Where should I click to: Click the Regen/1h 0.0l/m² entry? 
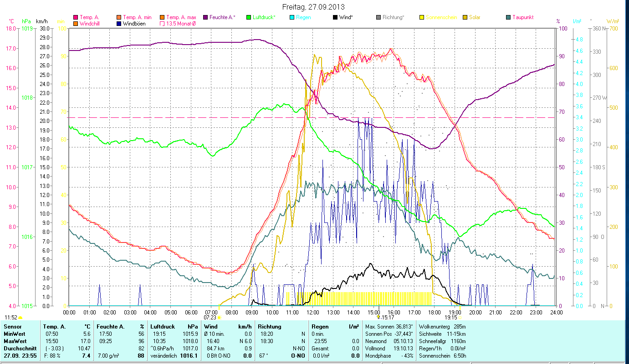coord(442,348)
